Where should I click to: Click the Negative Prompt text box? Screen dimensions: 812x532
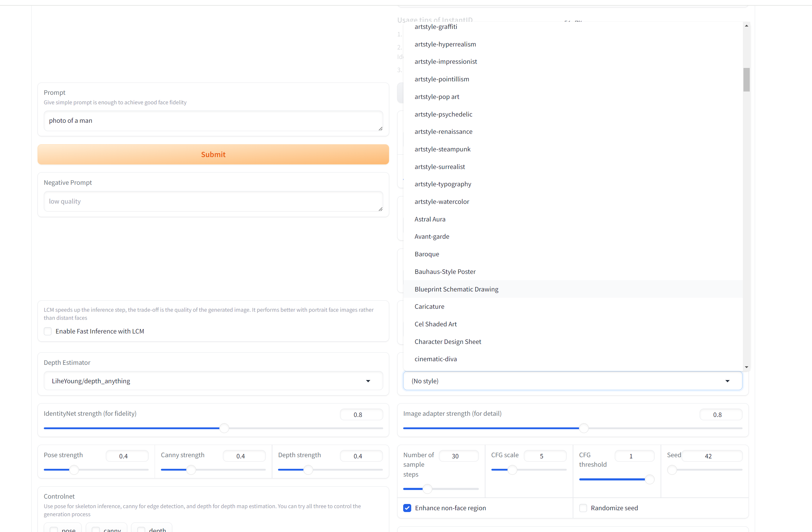tap(213, 201)
